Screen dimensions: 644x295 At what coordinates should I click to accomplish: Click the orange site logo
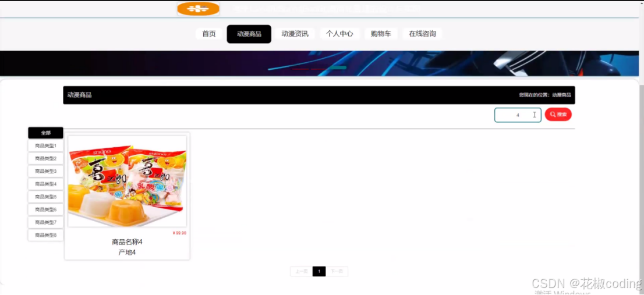[x=199, y=9]
